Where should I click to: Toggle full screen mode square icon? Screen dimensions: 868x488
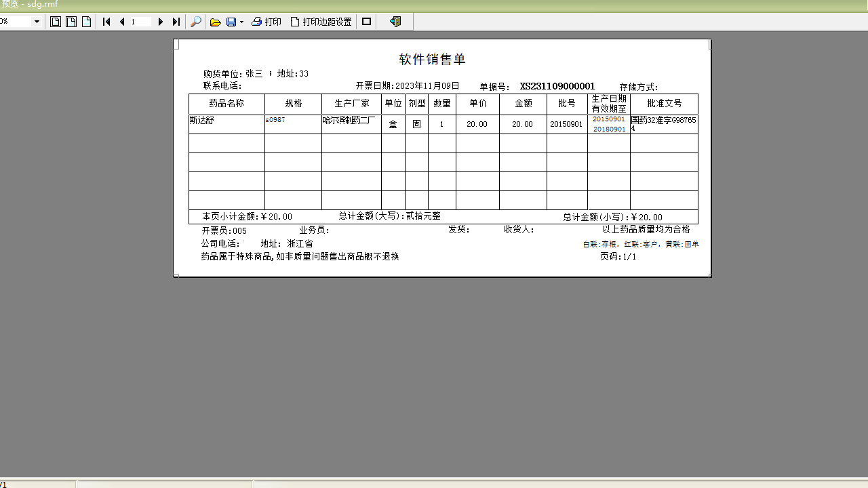click(366, 21)
